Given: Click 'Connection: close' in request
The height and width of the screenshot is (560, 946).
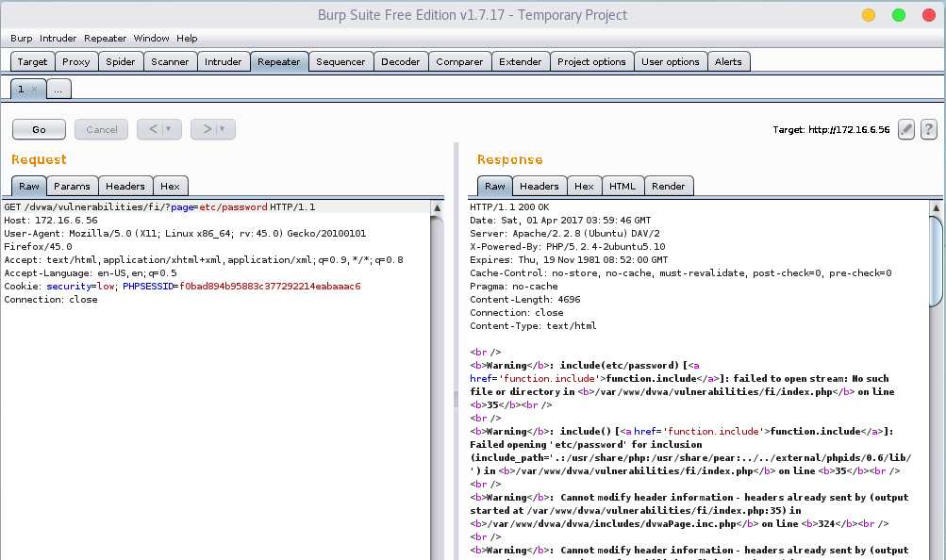Looking at the screenshot, I should tap(51, 300).
